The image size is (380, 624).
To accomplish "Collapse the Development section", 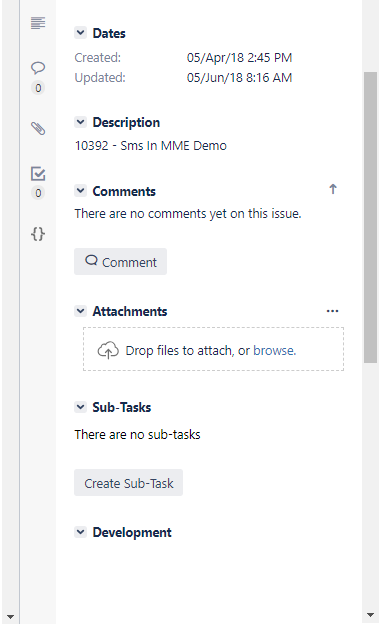I will [x=80, y=532].
